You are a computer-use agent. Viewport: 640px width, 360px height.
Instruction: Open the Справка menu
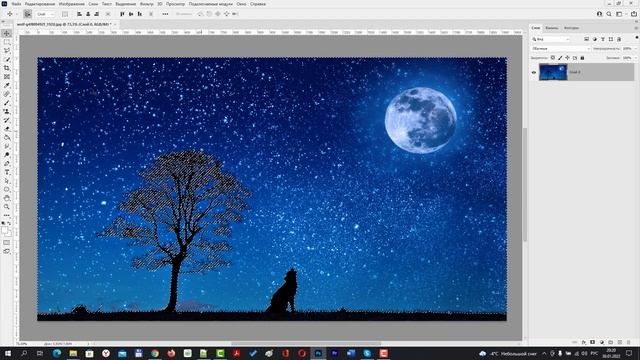[x=258, y=4]
